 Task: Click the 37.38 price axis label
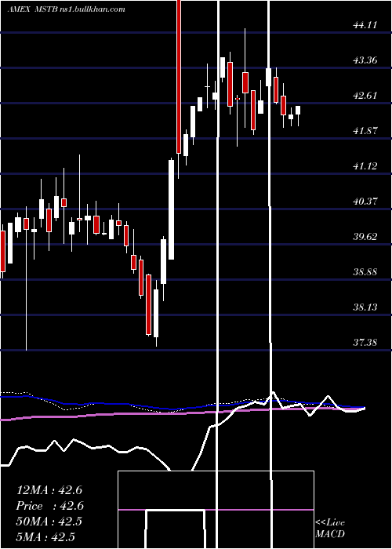[365, 342]
